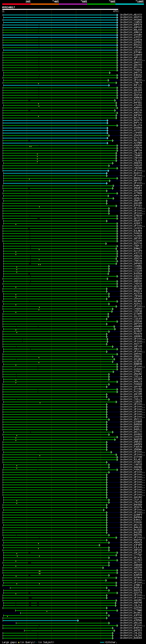Select the UniRef100_B7G1Y6 label
The width and height of the screenshot is (146, 644).
point(131,110)
